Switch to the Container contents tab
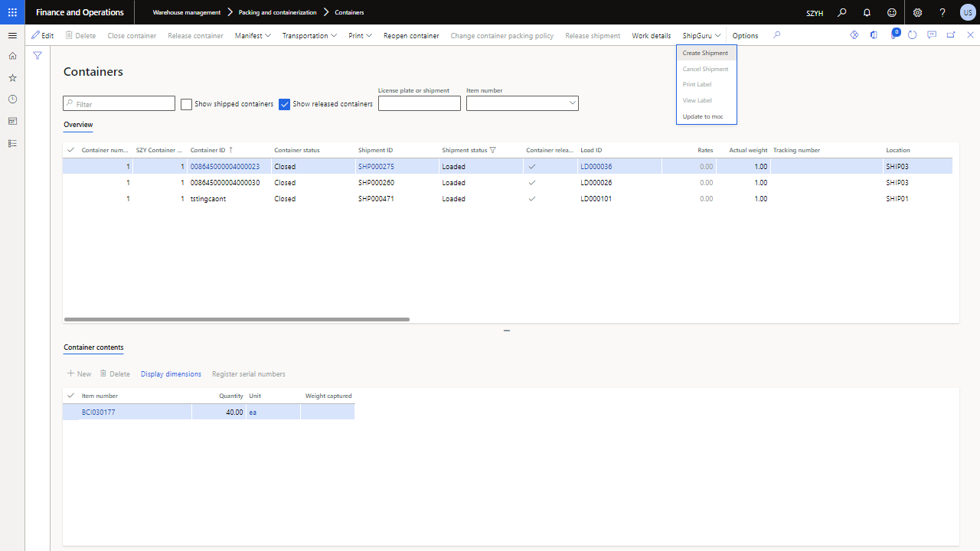Screen dimensions: 980x551 tap(93, 347)
